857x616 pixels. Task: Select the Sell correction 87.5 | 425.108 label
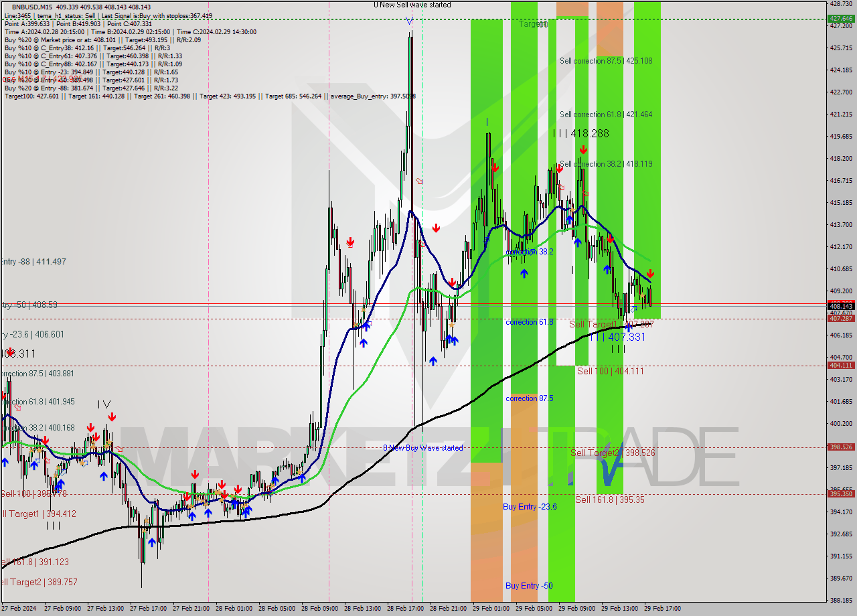coord(606,61)
